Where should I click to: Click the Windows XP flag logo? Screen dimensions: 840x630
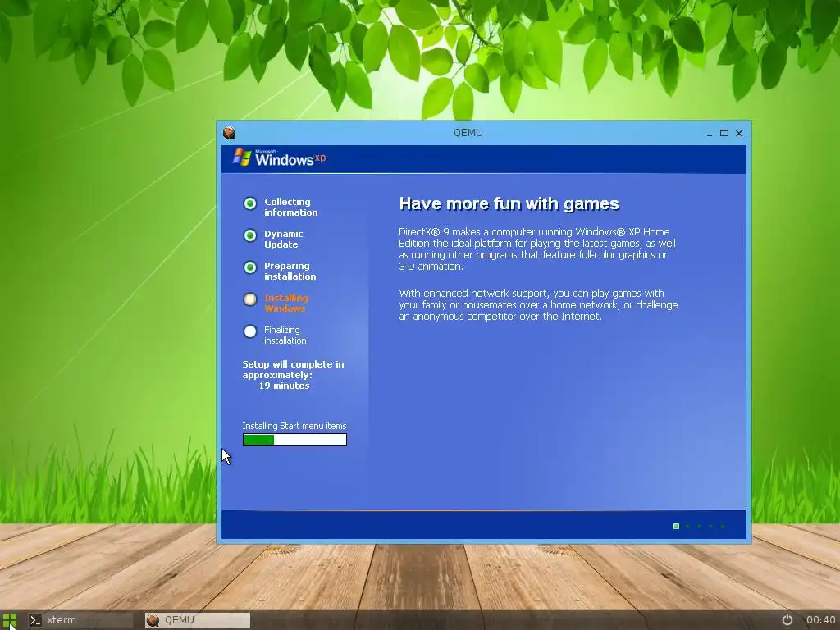[x=242, y=157]
